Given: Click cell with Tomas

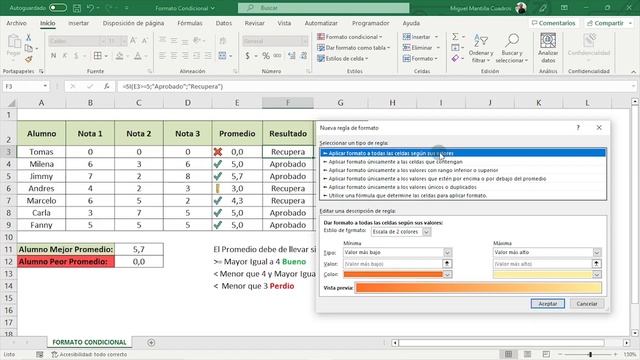Looking at the screenshot, I should pos(41,152).
